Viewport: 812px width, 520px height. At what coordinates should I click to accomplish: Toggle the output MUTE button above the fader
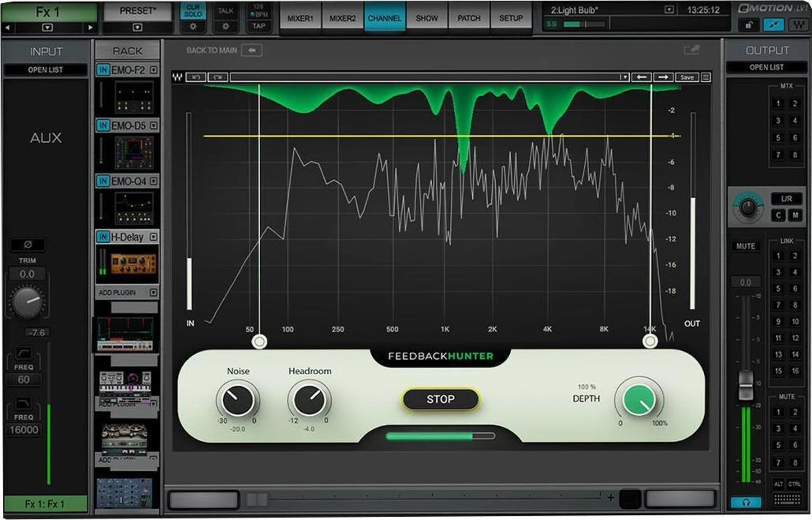coord(746,246)
